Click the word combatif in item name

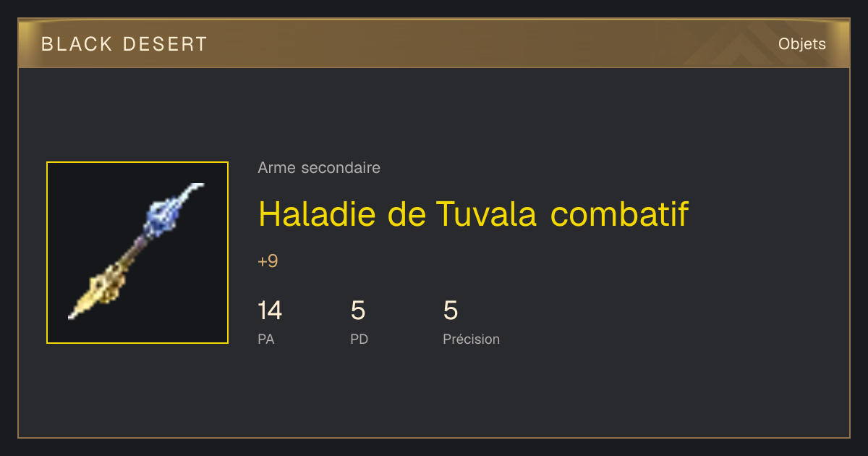click(x=619, y=214)
